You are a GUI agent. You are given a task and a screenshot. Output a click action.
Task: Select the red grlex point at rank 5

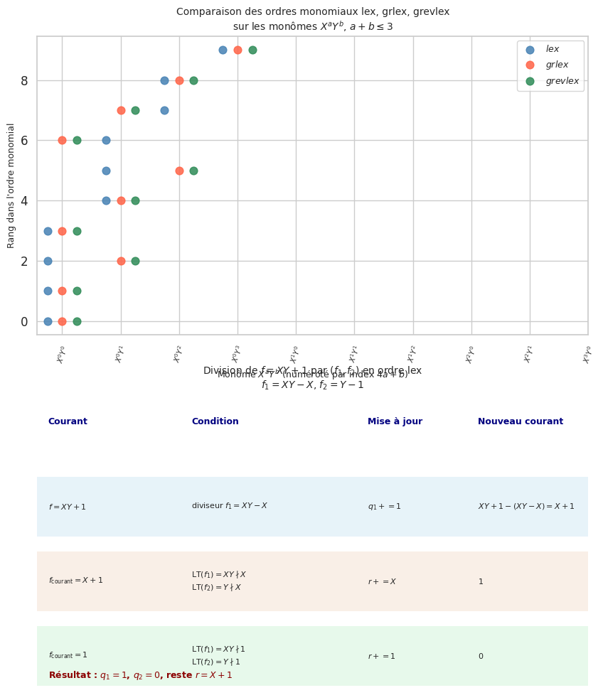[x=179, y=171]
